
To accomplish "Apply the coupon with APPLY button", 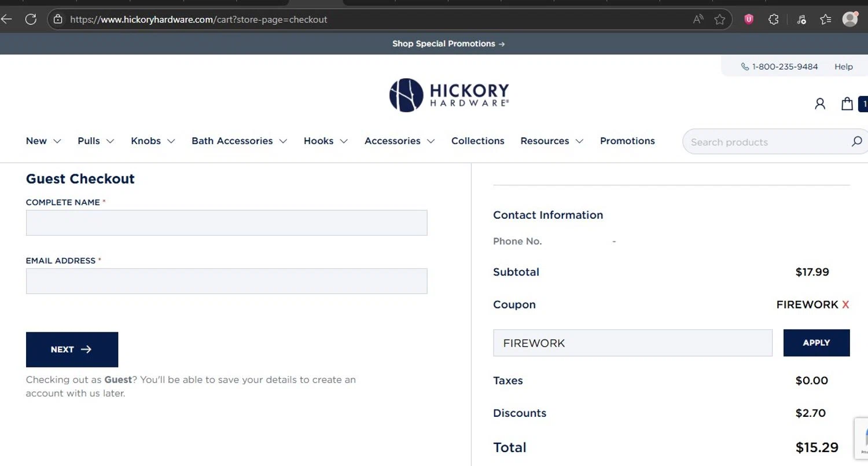I will 816,343.
